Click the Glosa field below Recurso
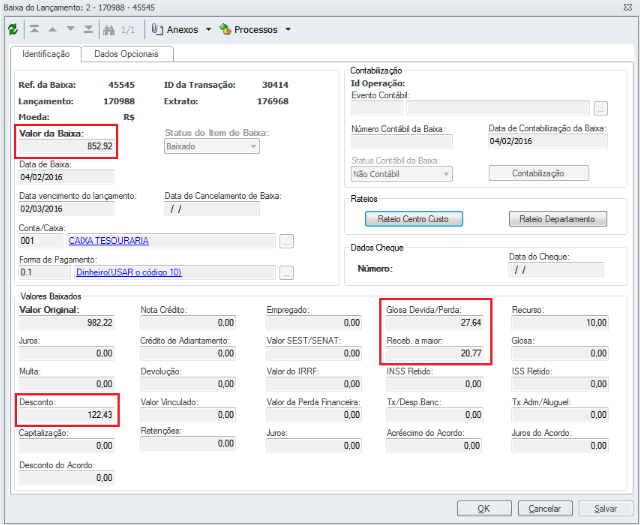This screenshot has height=525, width=640. [560, 354]
